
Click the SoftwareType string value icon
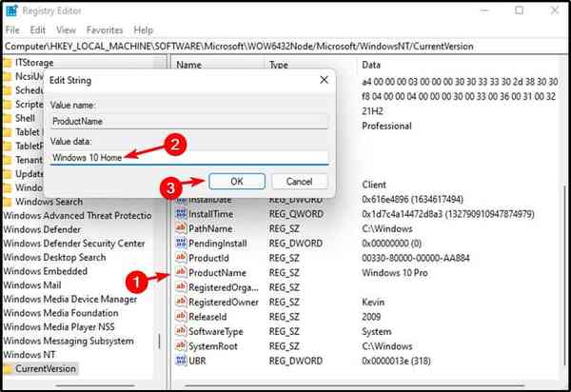pyautogui.click(x=181, y=331)
